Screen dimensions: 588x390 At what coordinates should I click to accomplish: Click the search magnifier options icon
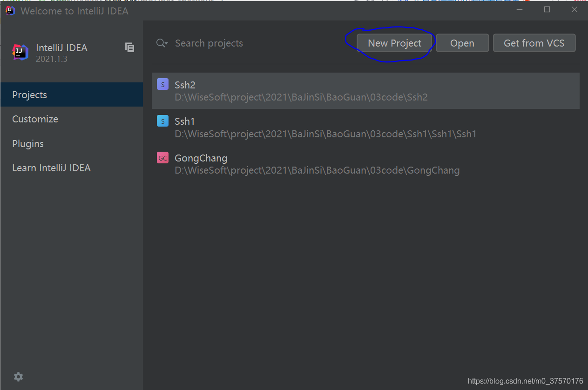162,43
